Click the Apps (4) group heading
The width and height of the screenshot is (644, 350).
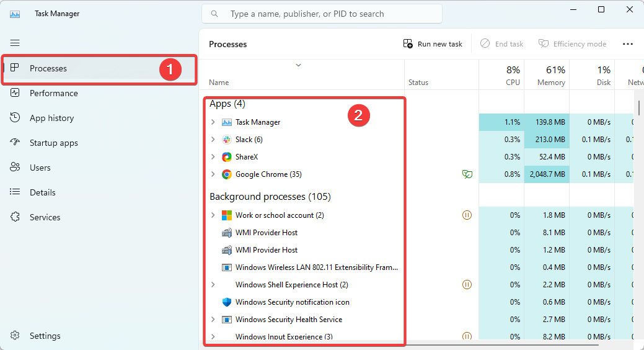click(x=227, y=104)
